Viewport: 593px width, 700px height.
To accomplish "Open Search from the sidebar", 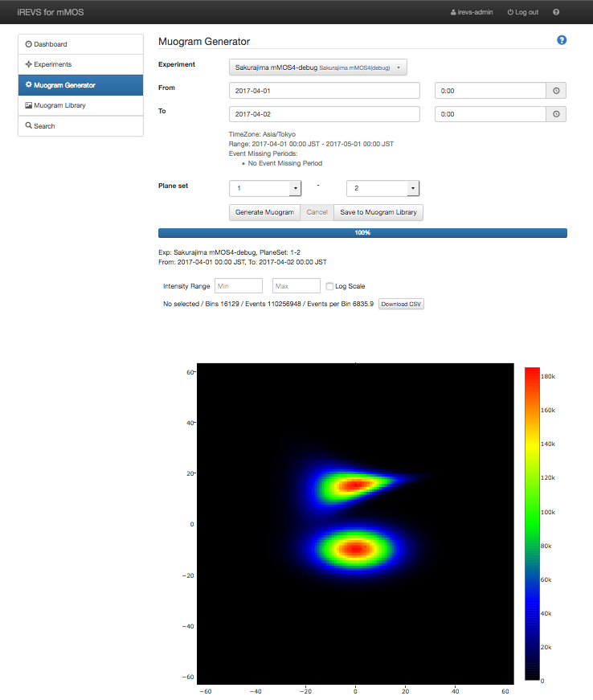I will click(80, 126).
